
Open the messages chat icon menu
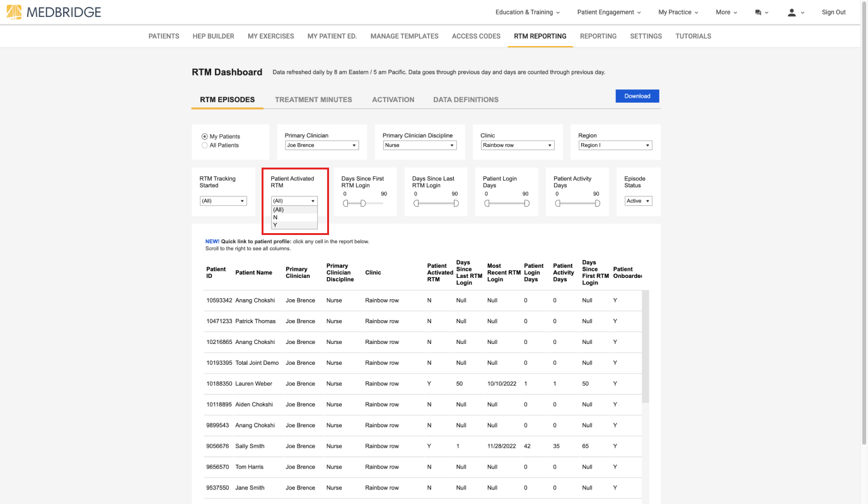click(x=761, y=12)
